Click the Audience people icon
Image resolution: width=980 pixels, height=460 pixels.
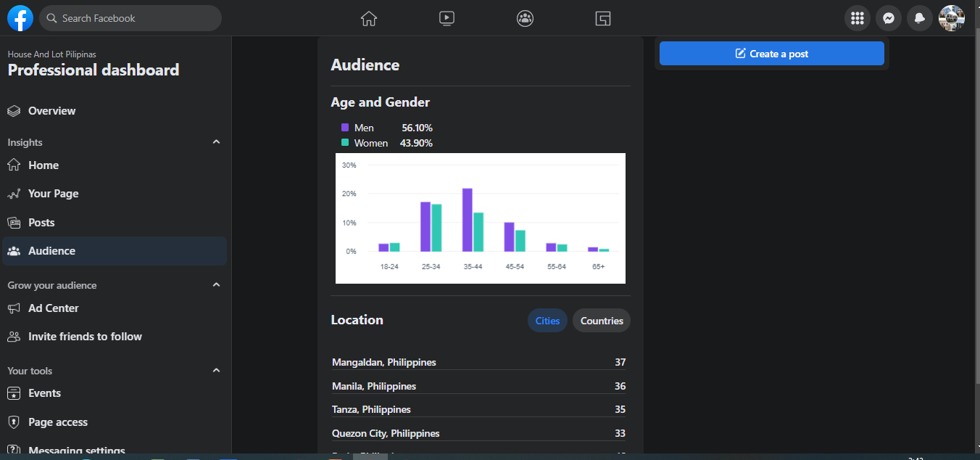coord(14,251)
